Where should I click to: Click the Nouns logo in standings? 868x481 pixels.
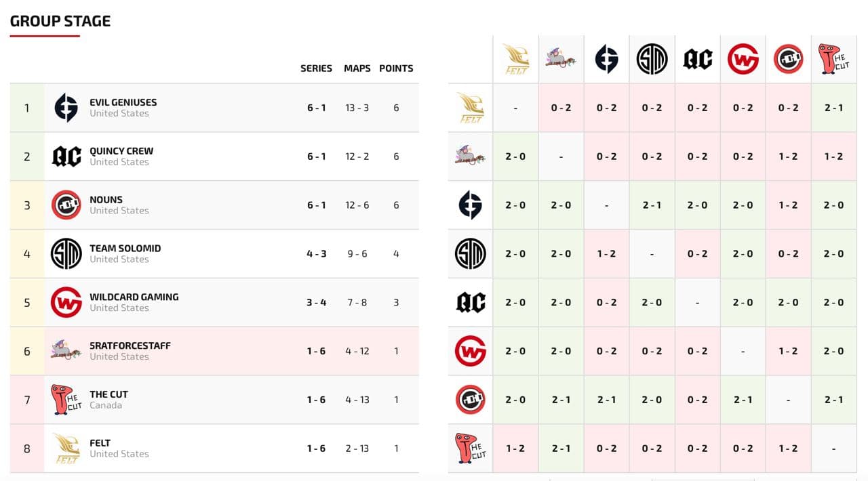(66, 205)
